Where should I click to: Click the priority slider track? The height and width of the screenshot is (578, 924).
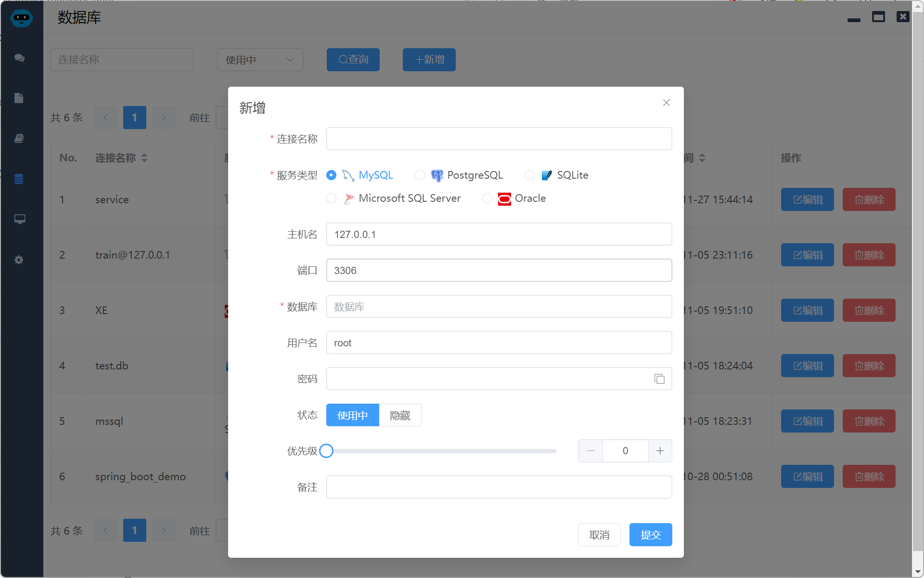(441, 451)
